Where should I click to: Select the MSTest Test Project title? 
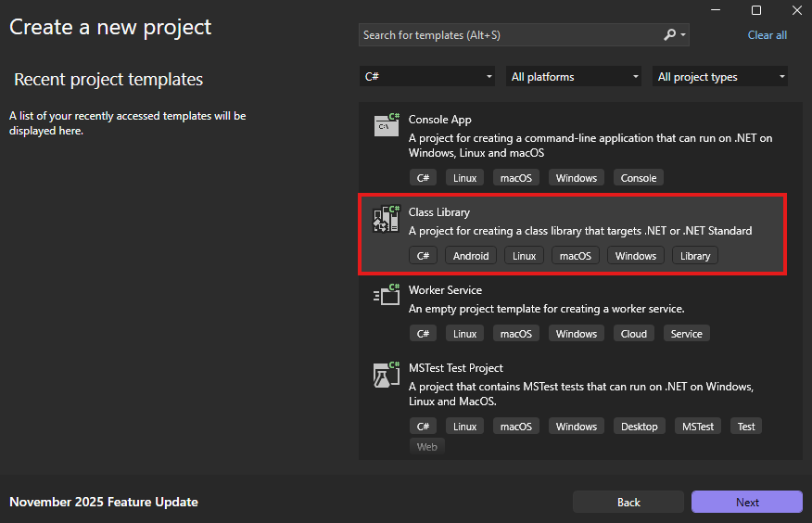pyautogui.click(x=456, y=367)
